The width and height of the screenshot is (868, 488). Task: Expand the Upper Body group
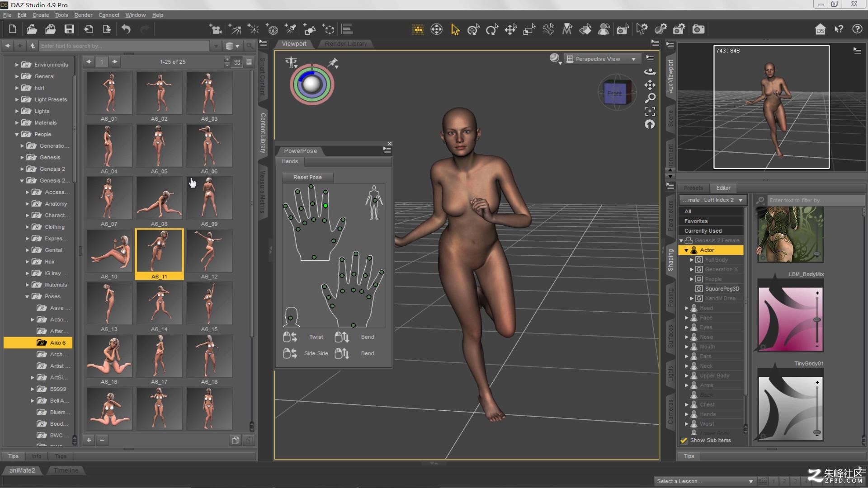tap(686, 375)
